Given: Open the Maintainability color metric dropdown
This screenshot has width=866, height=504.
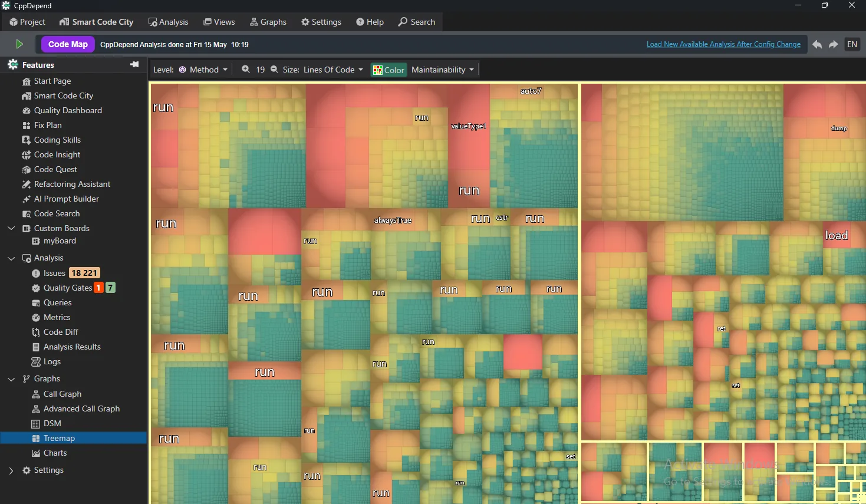Looking at the screenshot, I should coord(442,70).
